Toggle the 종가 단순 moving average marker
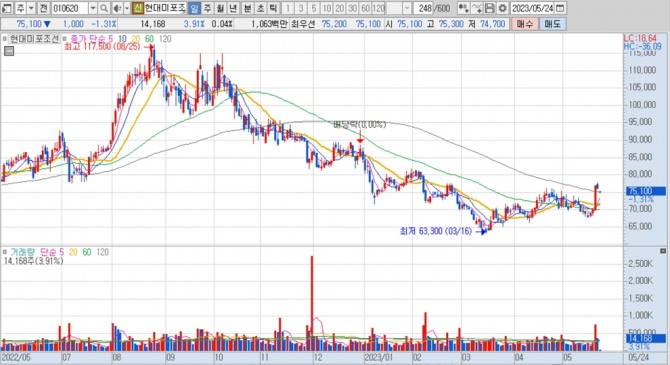Image resolution: width=670 pixels, height=365 pixels. [65, 39]
